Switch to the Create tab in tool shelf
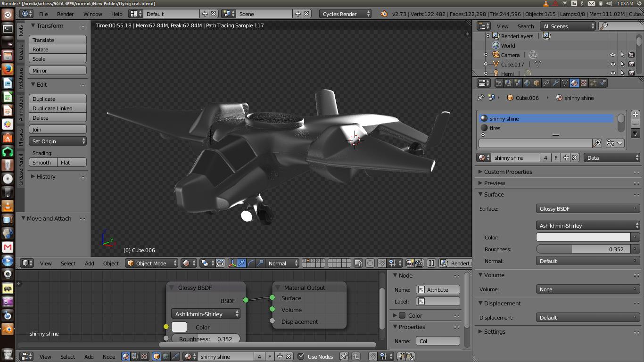The height and width of the screenshot is (362, 644). pyautogui.click(x=21, y=52)
